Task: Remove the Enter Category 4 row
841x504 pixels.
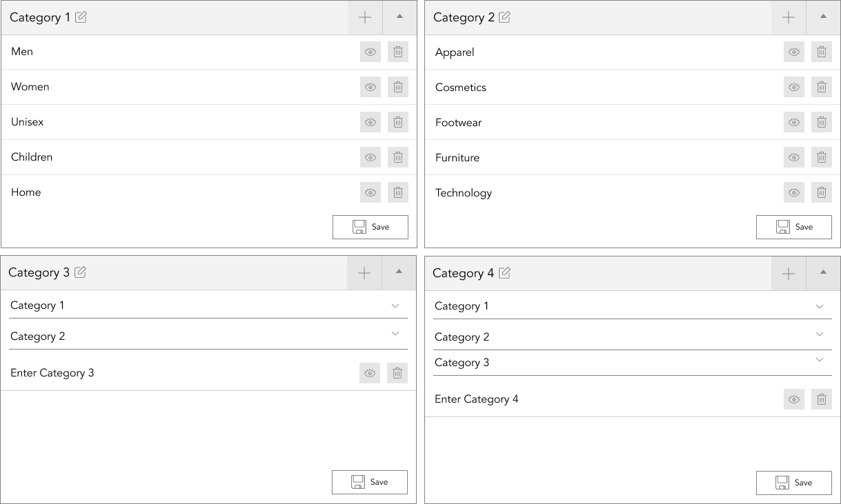Action: [x=821, y=399]
